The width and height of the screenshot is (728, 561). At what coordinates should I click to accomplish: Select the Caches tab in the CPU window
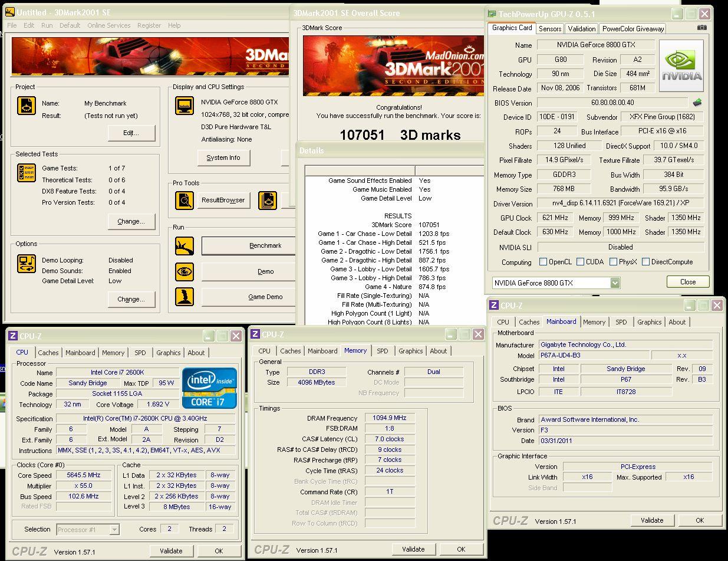coord(48,353)
